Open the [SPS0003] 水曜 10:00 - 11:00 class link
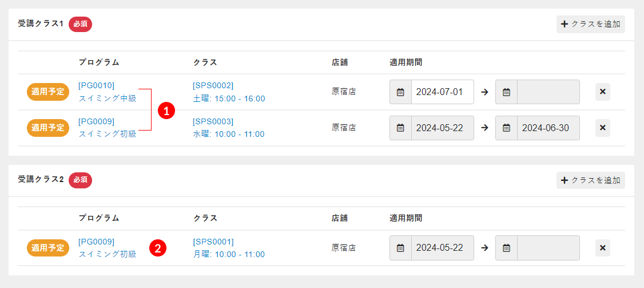This screenshot has width=644, height=288. coord(228,128)
